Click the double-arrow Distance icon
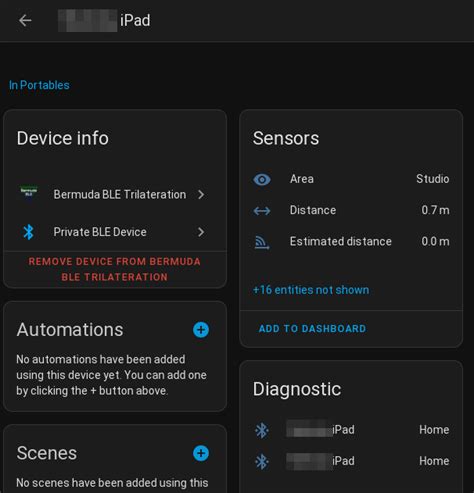 click(x=262, y=211)
